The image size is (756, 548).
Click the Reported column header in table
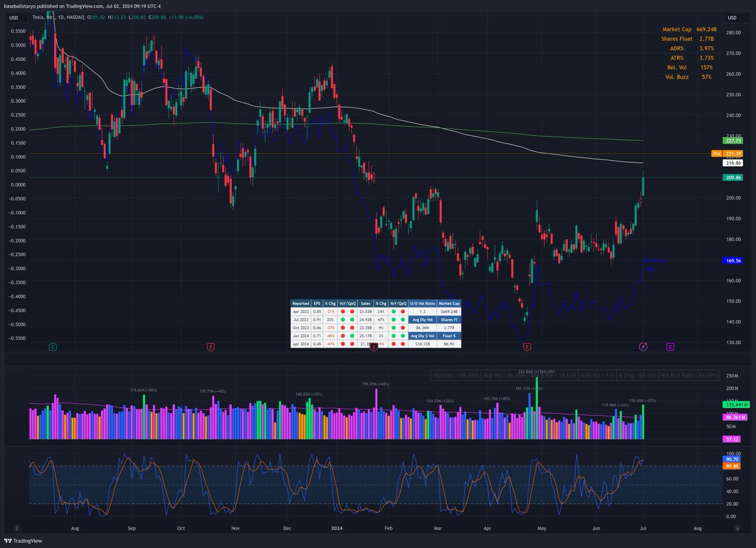[301, 303]
